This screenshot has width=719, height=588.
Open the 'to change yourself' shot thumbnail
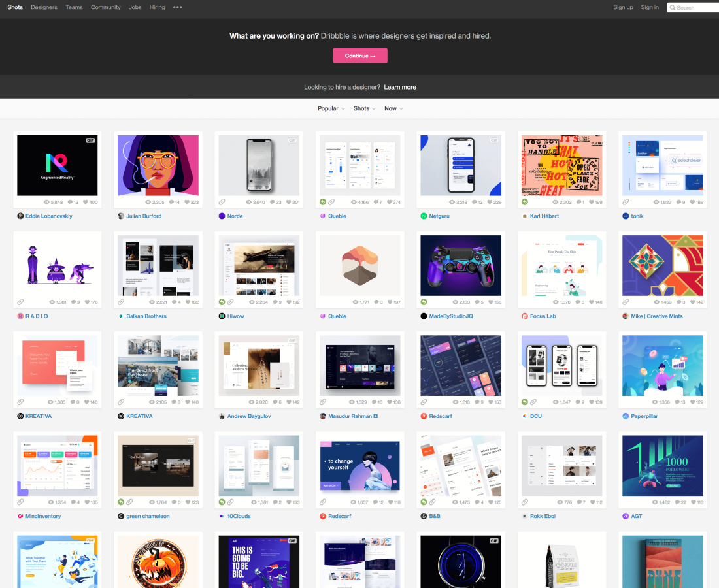click(360, 466)
